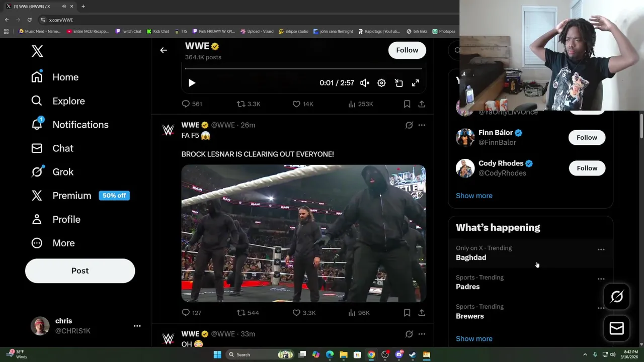The width and height of the screenshot is (644, 362).
Task: Repost the post with 544 reposts
Action: (248, 313)
